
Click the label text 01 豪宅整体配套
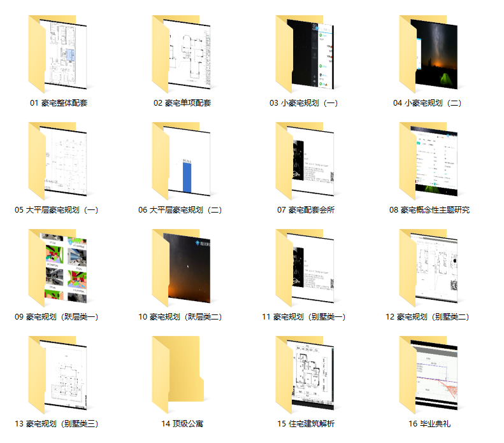59,103
